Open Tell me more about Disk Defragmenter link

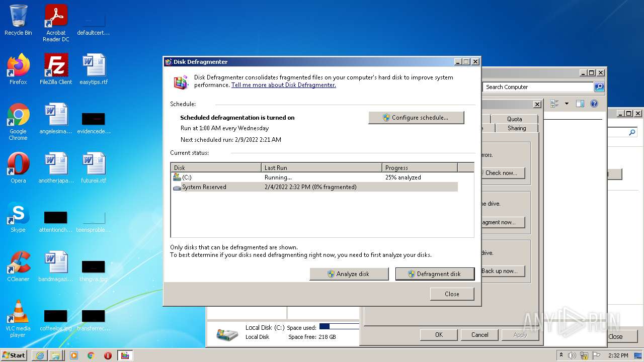(284, 85)
